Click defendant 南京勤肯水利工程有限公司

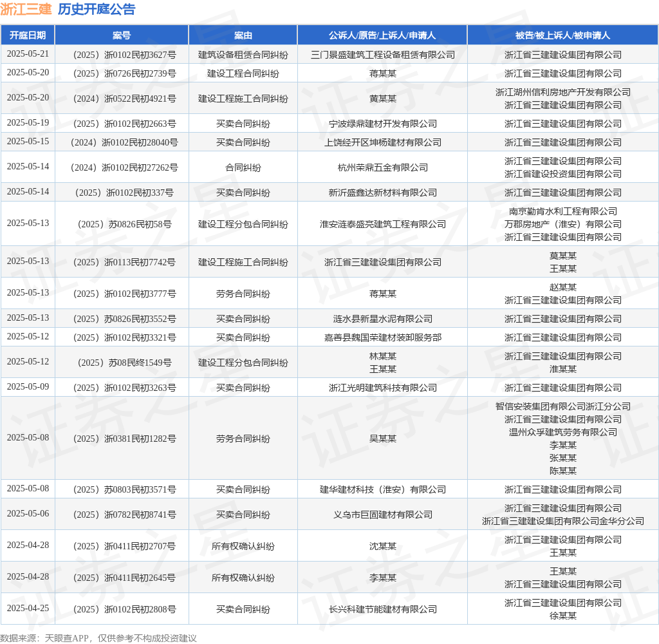[x=562, y=212]
